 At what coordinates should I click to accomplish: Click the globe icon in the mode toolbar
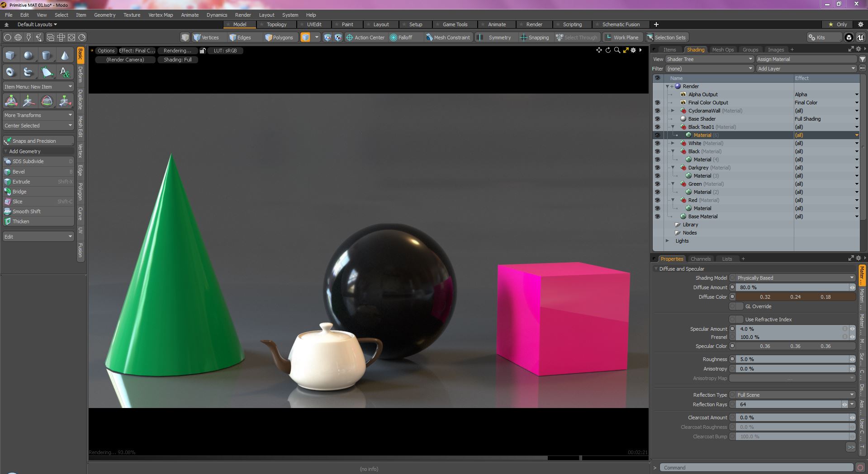pos(18,38)
